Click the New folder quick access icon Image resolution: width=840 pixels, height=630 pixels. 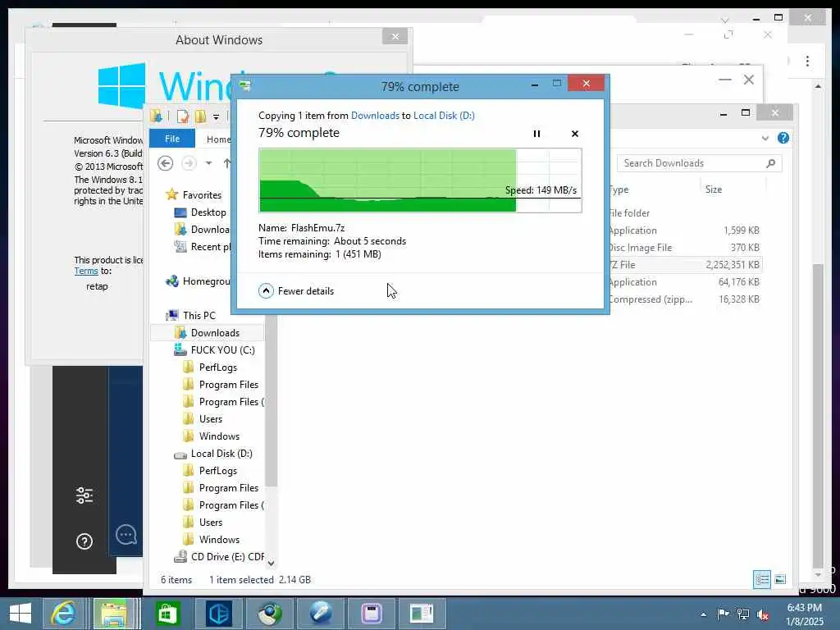pos(200,116)
